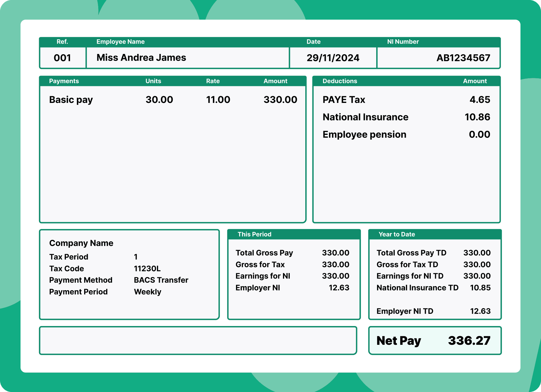Select This Period Employer NI value "12.63"
Image resolution: width=541 pixels, height=392 pixels.
pos(339,288)
